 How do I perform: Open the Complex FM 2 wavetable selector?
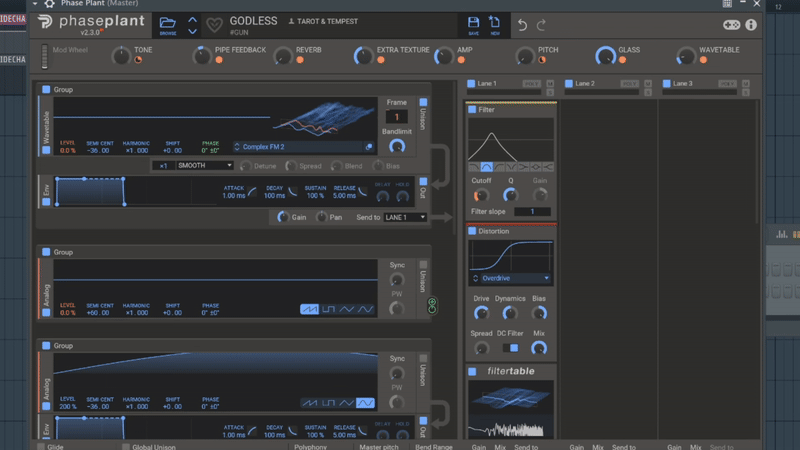[x=298, y=147]
